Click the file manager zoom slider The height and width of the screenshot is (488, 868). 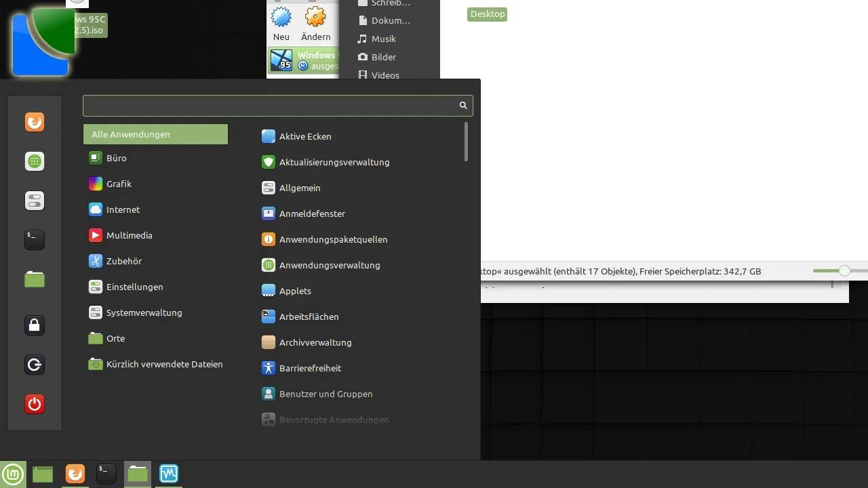coord(844,271)
